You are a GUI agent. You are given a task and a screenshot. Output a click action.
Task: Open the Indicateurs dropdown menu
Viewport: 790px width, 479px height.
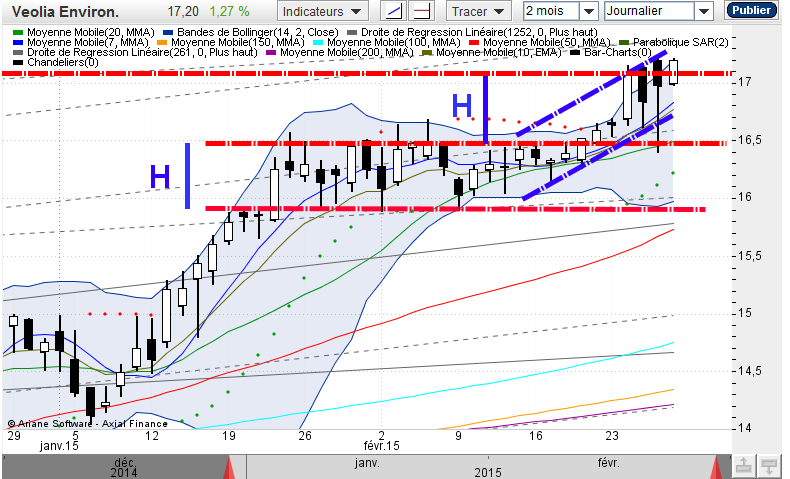tap(322, 11)
